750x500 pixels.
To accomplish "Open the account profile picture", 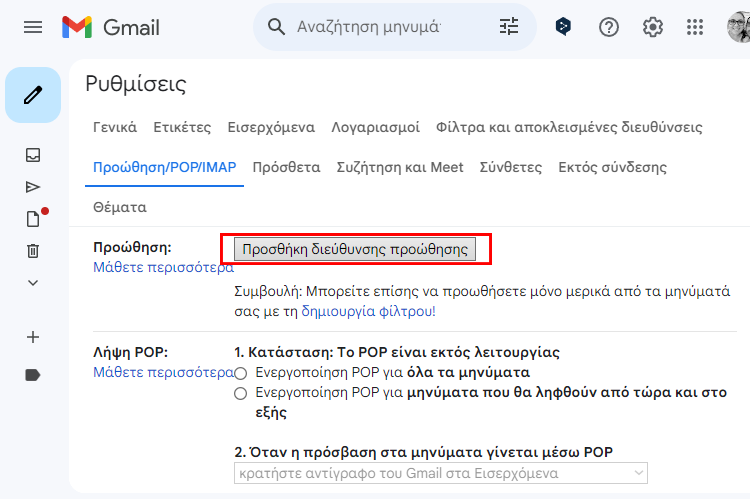I will pyautogui.click(x=739, y=27).
